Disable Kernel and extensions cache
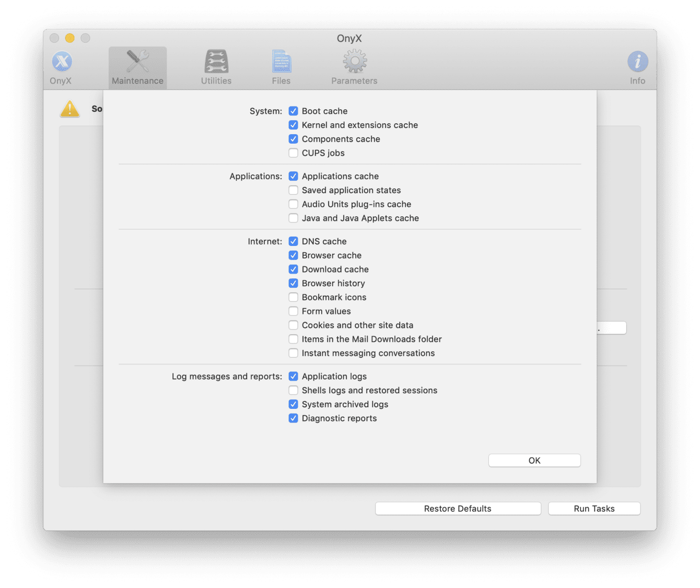700x588 pixels. [294, 125]
